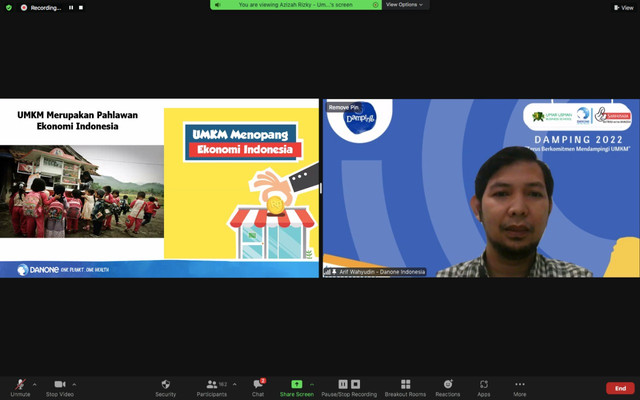This screenshot has width=640, height=400.
Task: Expand audio options arrow beside Unmute
Action: tap(34, 384)
